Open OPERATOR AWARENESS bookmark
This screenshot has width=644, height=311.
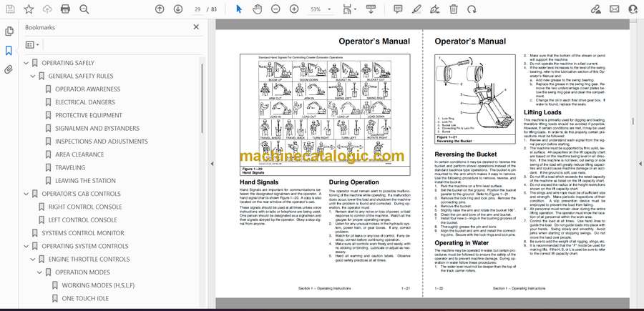(x=88, y=89)
